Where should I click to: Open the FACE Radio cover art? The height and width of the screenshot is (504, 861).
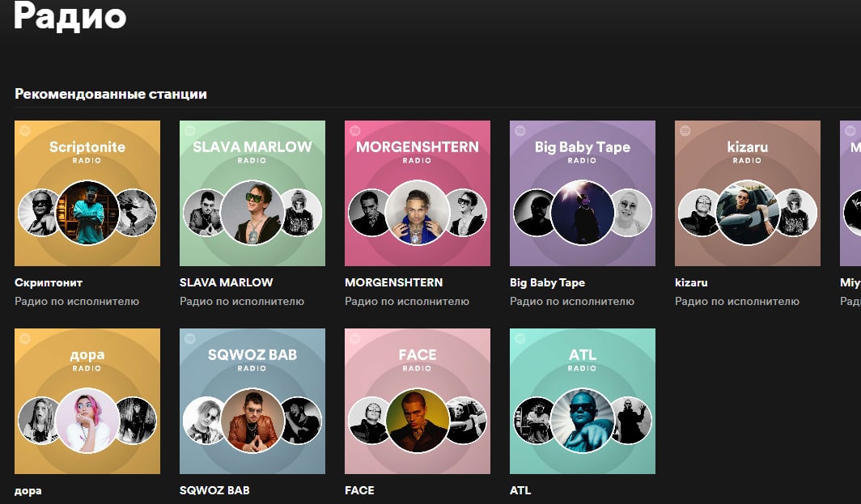418,401
